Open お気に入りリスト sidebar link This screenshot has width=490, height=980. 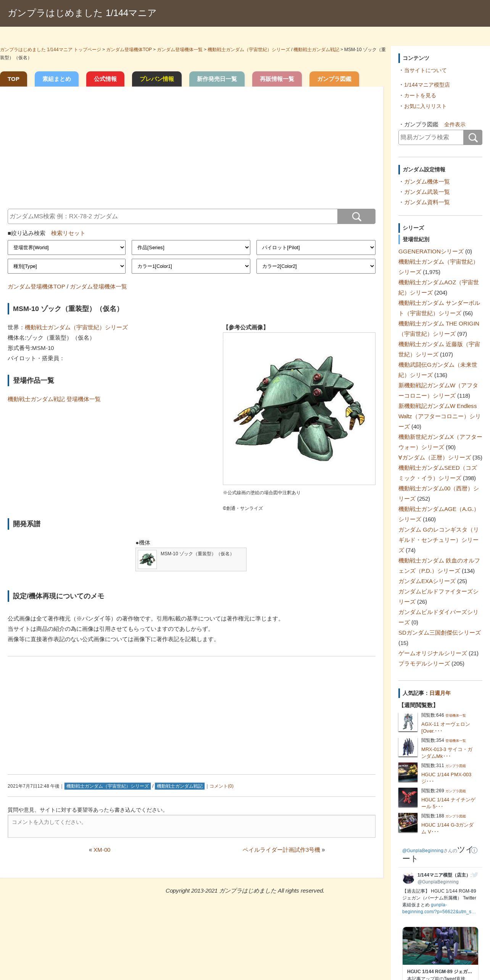click(425, 106)
